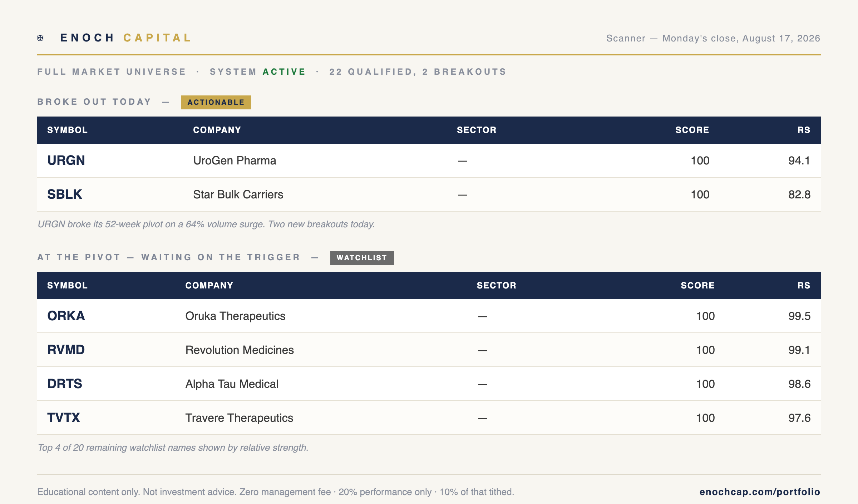The image size is (858, 504).
Task: Click the SECTOR header in the breakout table
Action: point(477,130)
